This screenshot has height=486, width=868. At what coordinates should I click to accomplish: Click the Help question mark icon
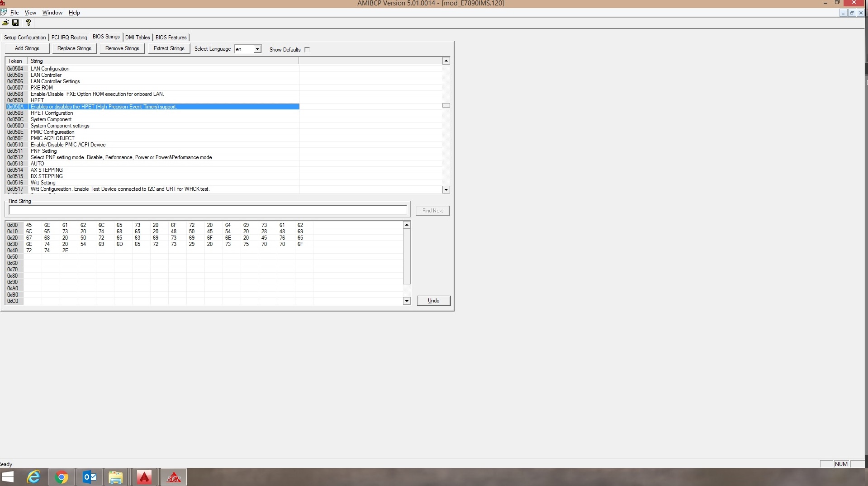click(x=28, y=23)
